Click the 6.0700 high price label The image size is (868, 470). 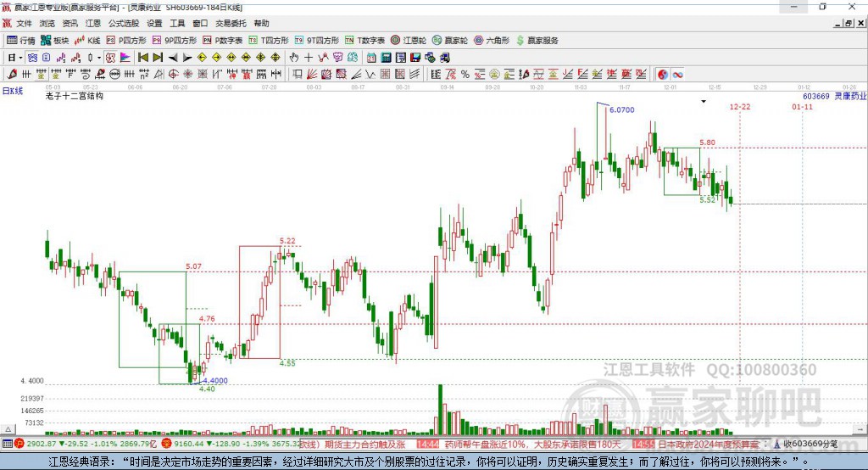pyautogui.click(x=621, y=109)
